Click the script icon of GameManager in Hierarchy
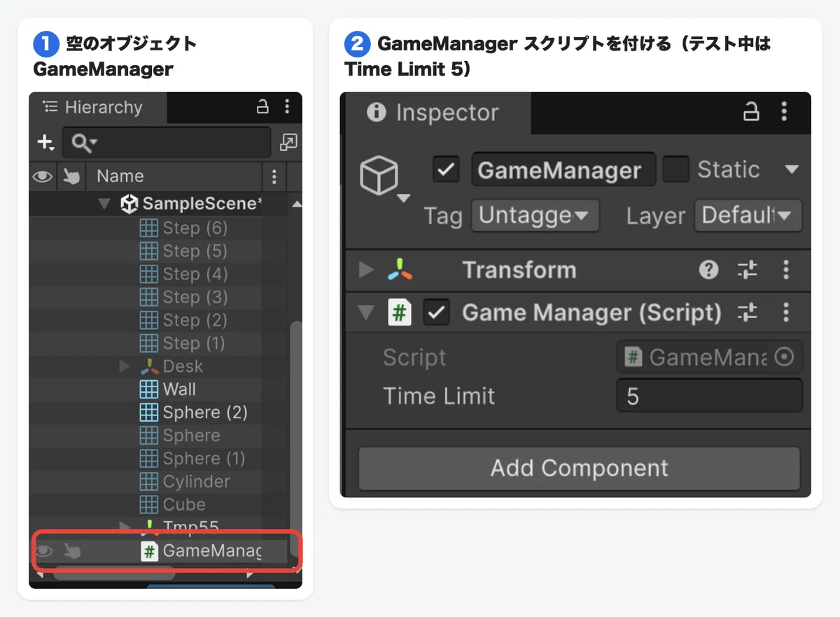Screen dimensions: 840x617 pos(149,551)
